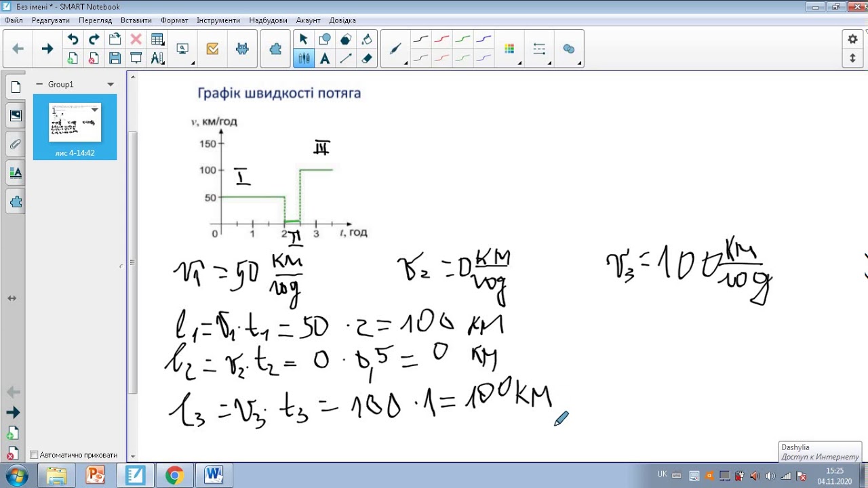The image size is (868, 488).
Task: Open the Group1 dropdown arrow
Action: 111,85
